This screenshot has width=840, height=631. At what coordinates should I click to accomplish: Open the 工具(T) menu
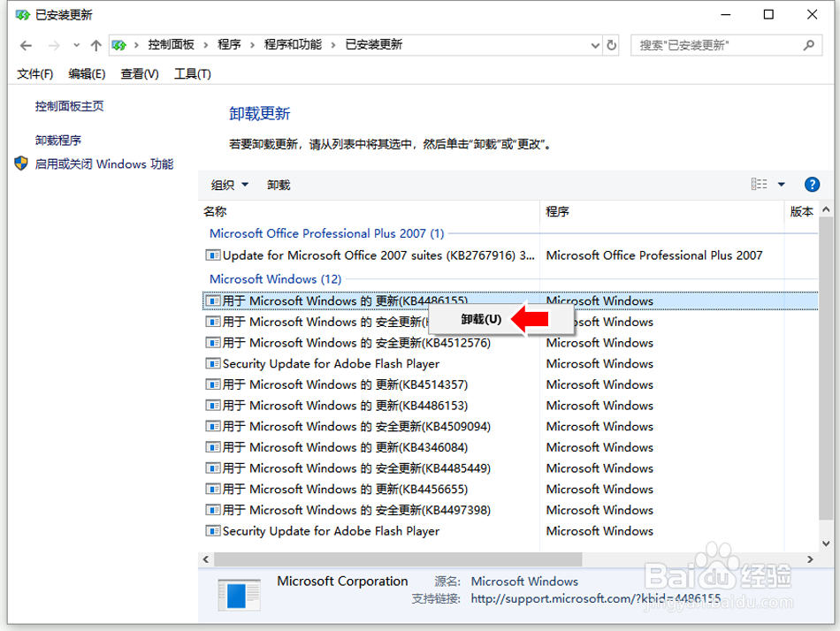[x=193, y=74]
